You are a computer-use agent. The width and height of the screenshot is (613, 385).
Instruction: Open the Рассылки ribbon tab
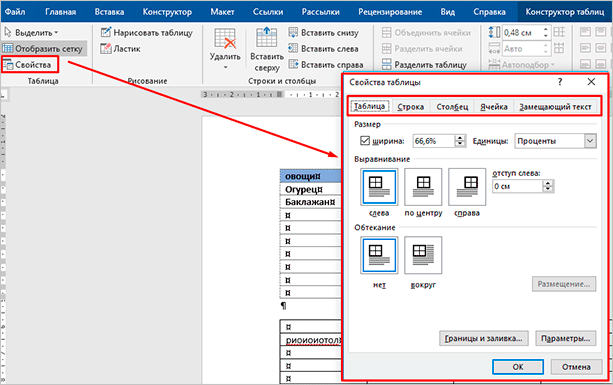point(321,12)
